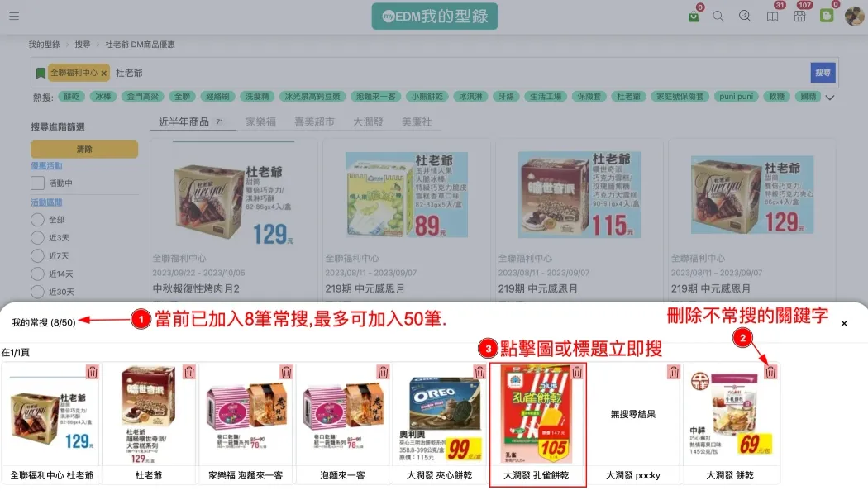Screen dimensions: 868x495
Task: Remove the 大潤發 pocky saved search
Action: (673, 372)
